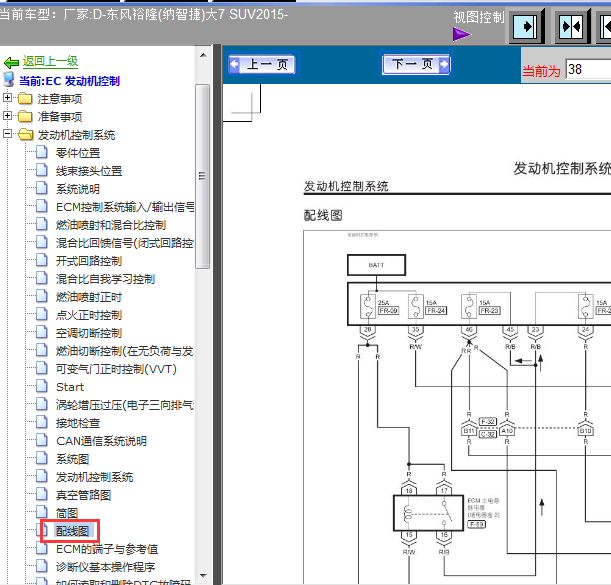Open 涡轮增压过压 document
Viewport: 611px width, 585px height.
pos(125,405)
